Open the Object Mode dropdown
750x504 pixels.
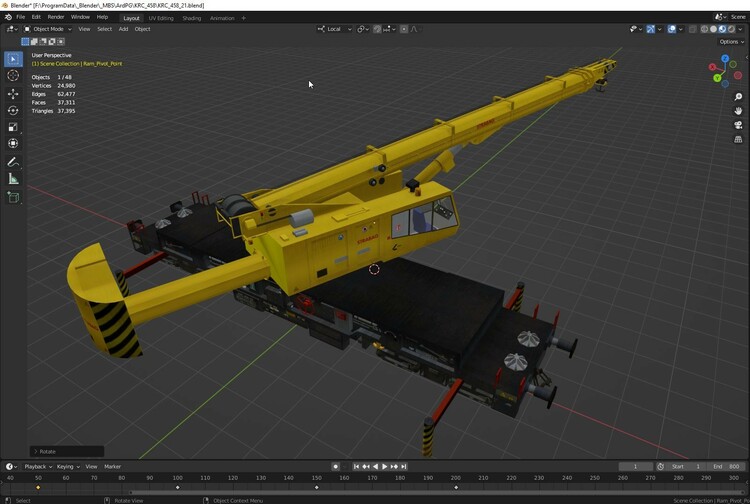50,29
